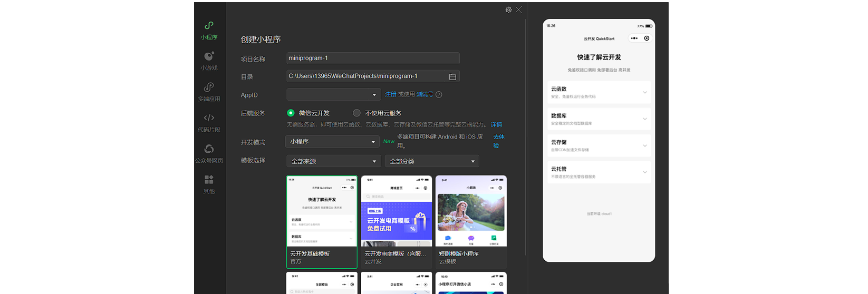Click preview phone capsule menu dots

(x=634, y=38)
